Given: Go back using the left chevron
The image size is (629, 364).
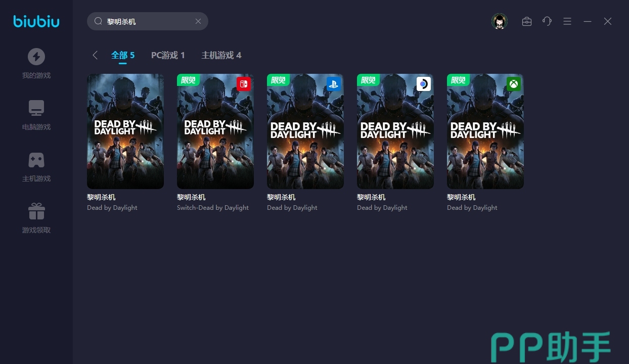Looking at the screenshot, I should tap(95, 55).
